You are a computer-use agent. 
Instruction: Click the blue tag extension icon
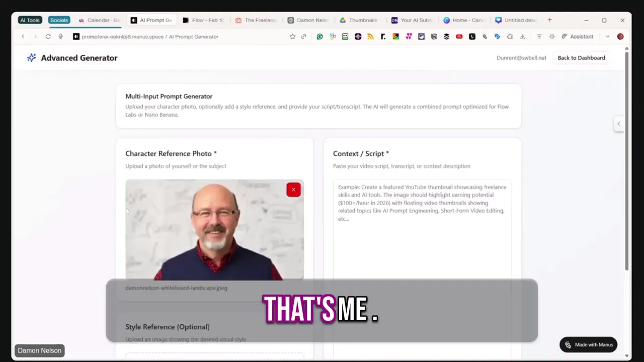tap(497, 37)
